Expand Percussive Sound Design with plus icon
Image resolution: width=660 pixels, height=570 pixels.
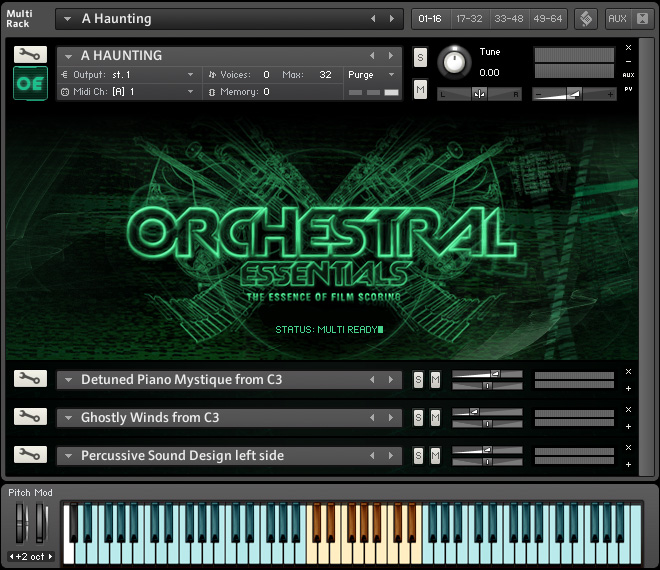[628, 464]
